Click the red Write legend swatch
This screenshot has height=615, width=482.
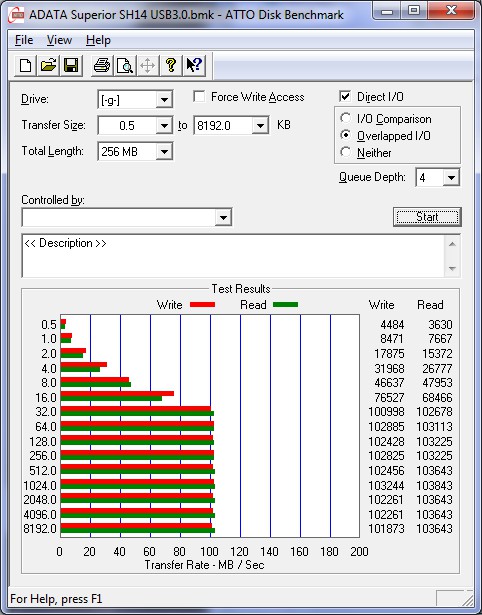[x=202, y=304]
